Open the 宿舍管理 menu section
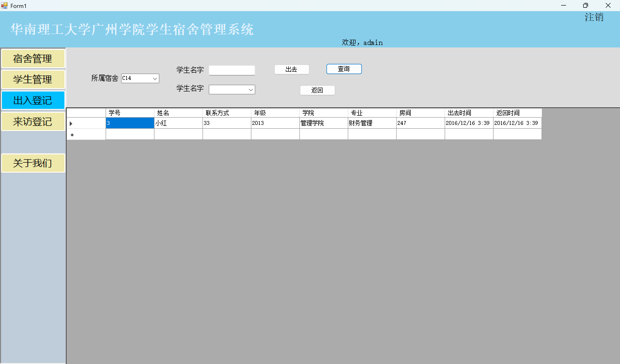The height and width of the screenshot is (364, 620). pos(33,59)
